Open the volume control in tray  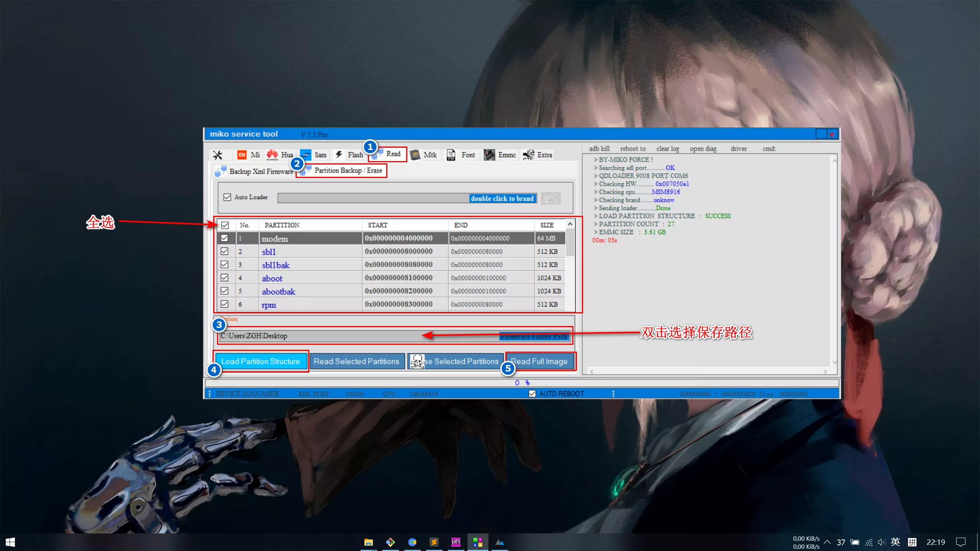(x=882, y=542)
